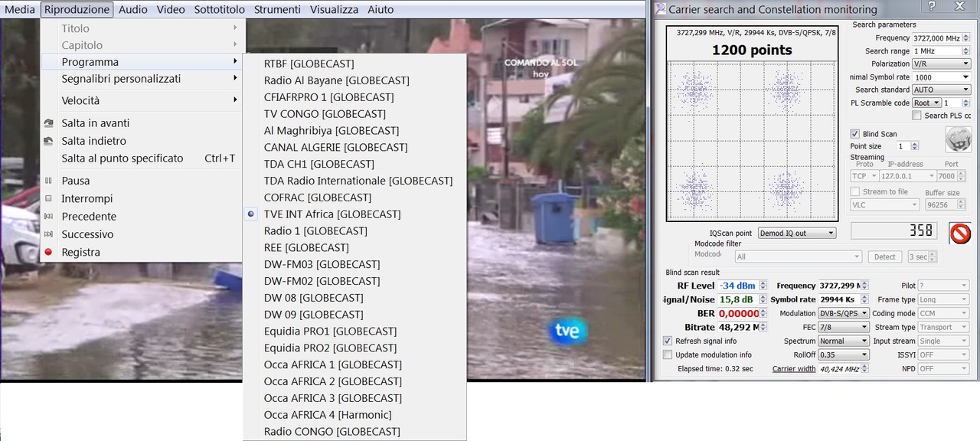Image resolution: width=980 pixels, height=441 pixels.
Task: Uncheck the Blind Scan checkbox
Action: [855, 134]
